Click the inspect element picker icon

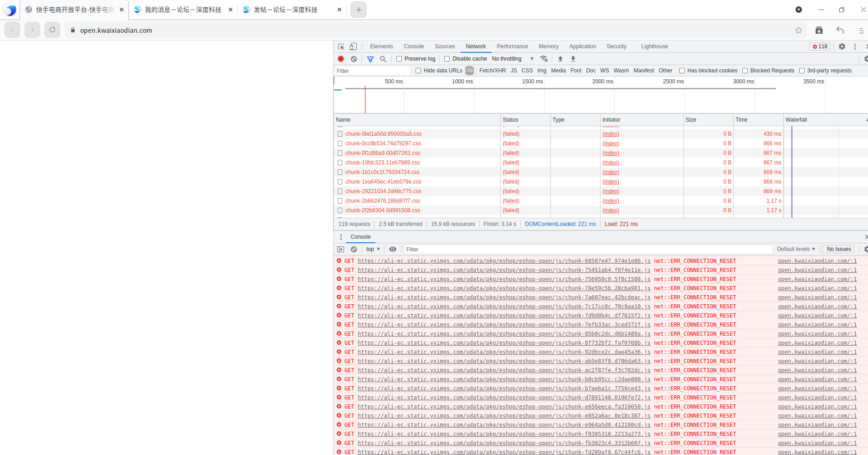click(x=341, y=46)
